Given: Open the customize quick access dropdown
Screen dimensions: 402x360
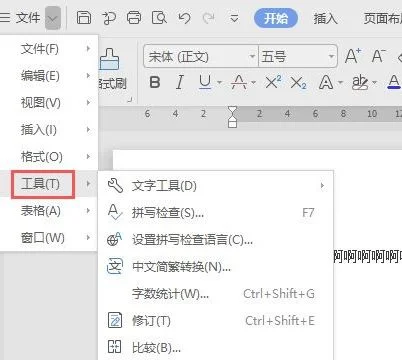Looking at the screenshot, I should pyautogui.click(x=234, y=18).
